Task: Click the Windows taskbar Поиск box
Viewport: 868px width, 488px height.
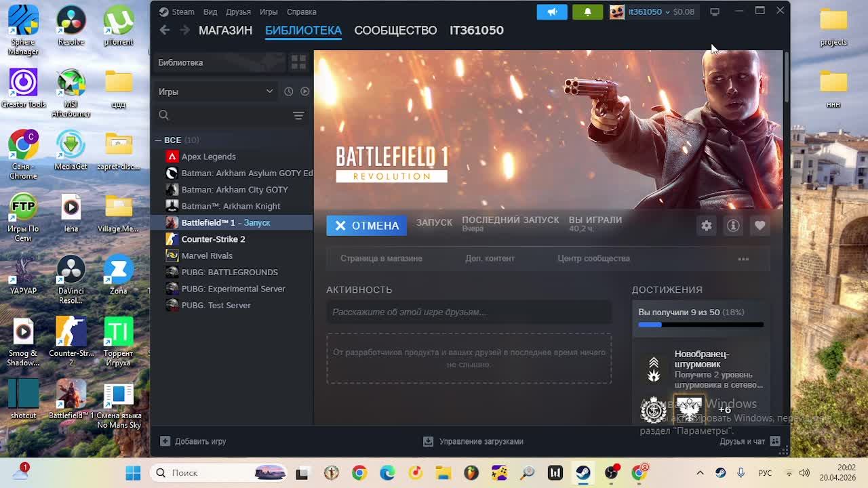Action: [218, 472]
